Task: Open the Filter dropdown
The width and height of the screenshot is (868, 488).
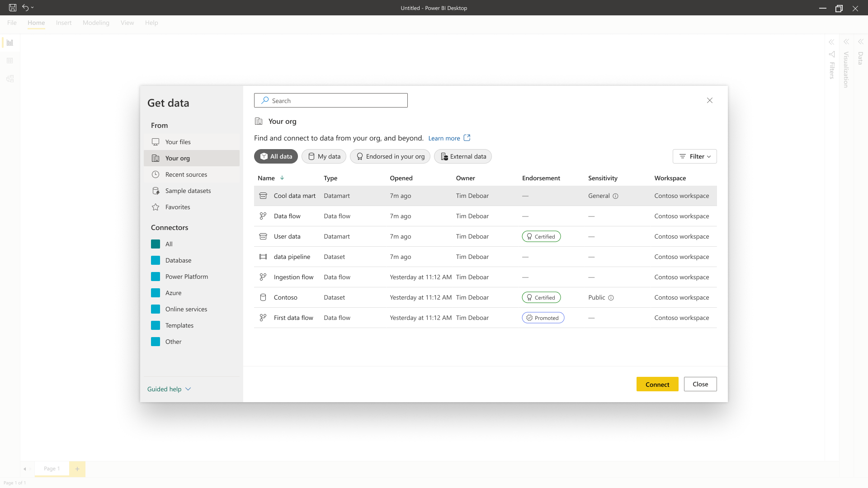Action: pyautogui.click(x=695, y=156)
